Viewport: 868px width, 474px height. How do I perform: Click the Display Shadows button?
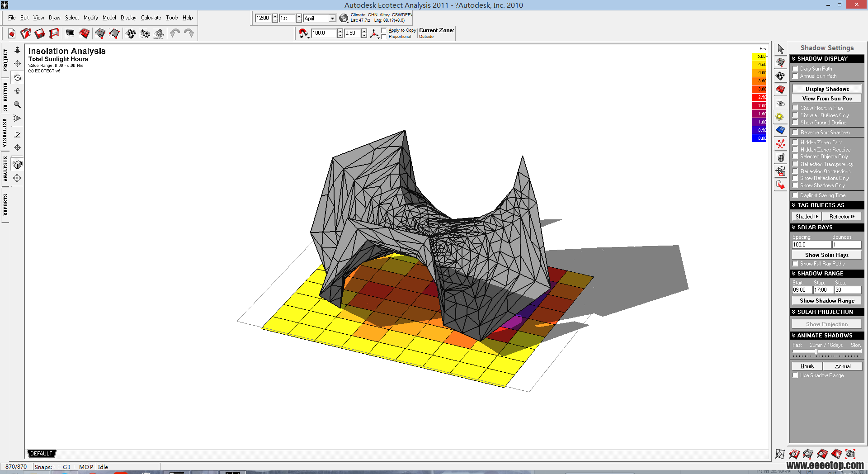pyautogui.click(x=827, y=89)
